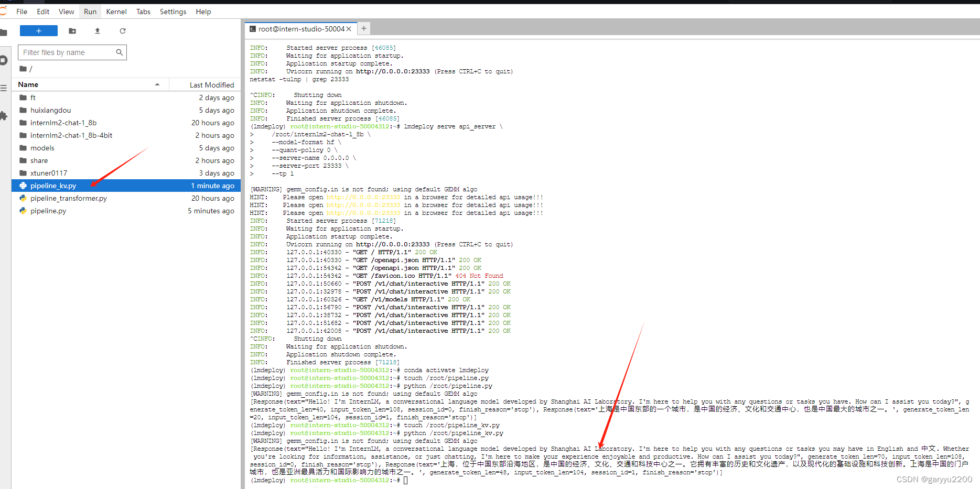Open the Settings menu

coord(173,12)
